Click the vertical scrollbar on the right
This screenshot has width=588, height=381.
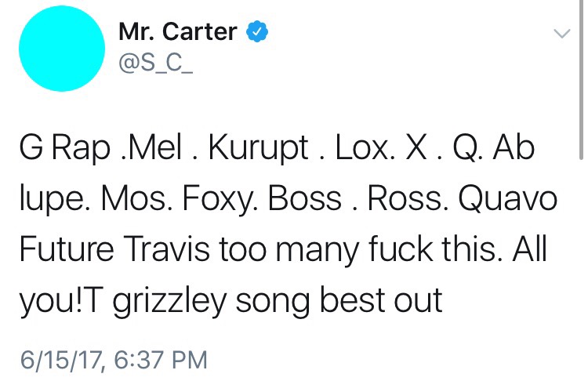[x=581, y=80]
